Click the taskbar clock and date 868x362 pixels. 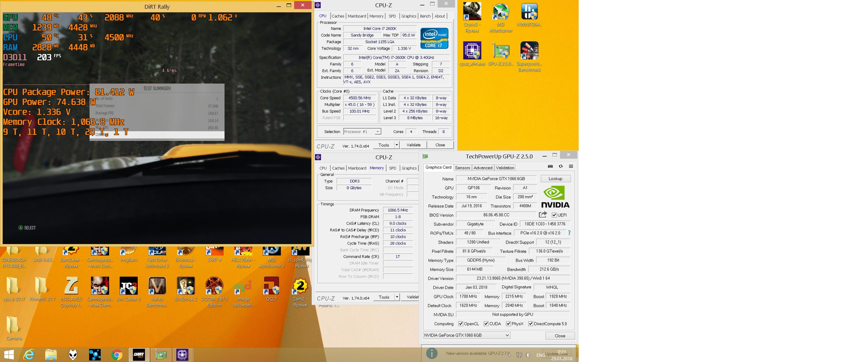click(x=561, y=355)
